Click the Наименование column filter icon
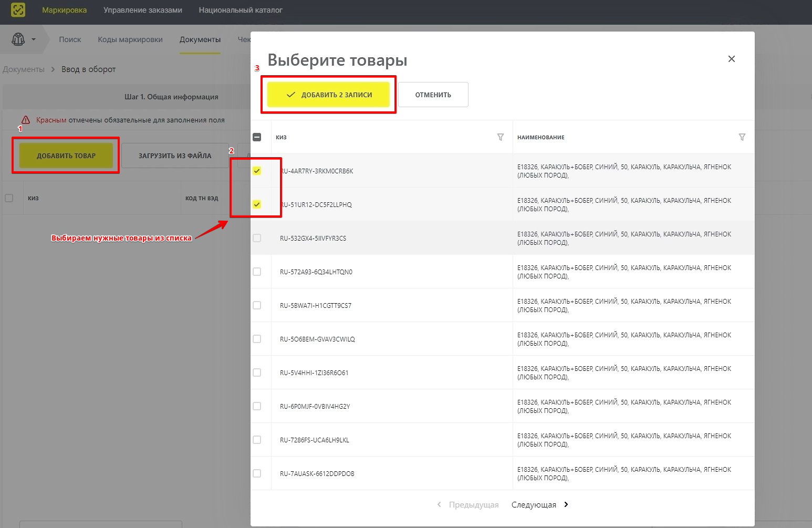812x528 pixels. (742, 137)
